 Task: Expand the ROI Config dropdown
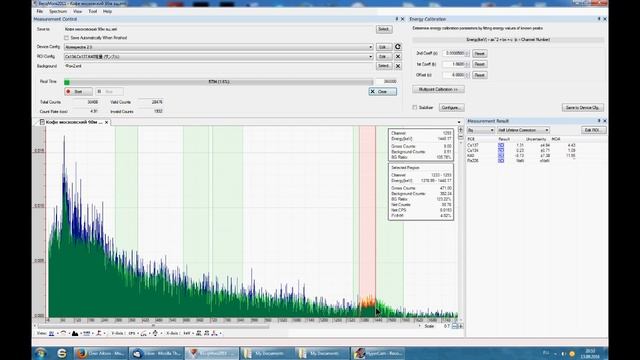tap(370, 56)
